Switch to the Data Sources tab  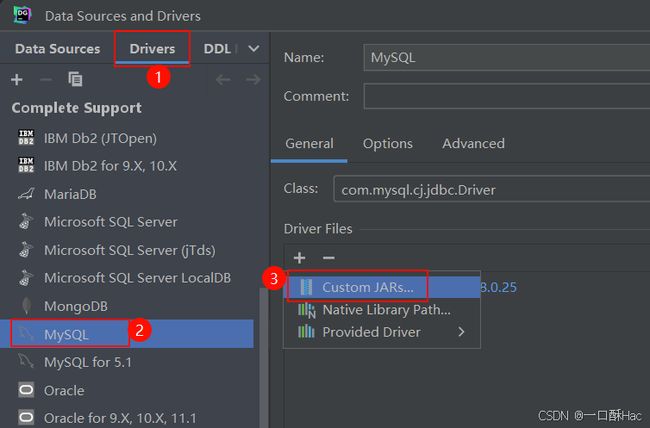click(x=58, y=49)
